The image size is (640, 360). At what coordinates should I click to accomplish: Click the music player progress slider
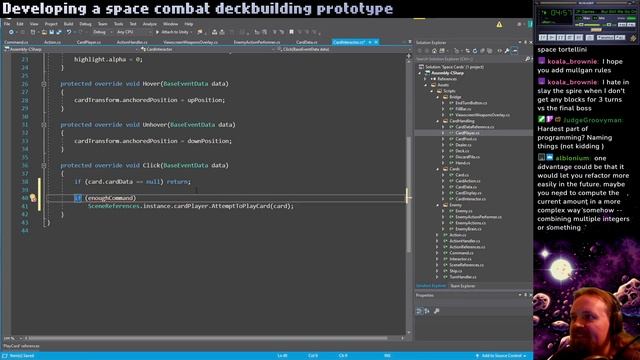click(x=596, y=29)
